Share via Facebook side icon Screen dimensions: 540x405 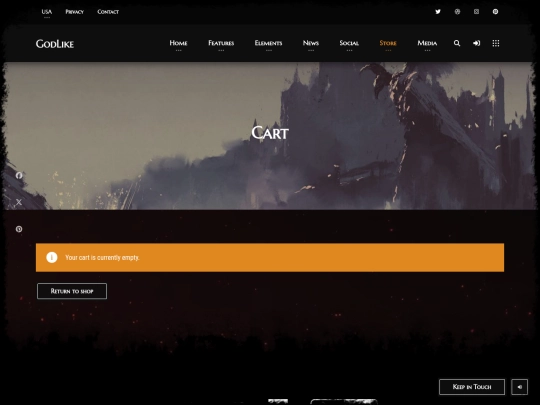19,175
